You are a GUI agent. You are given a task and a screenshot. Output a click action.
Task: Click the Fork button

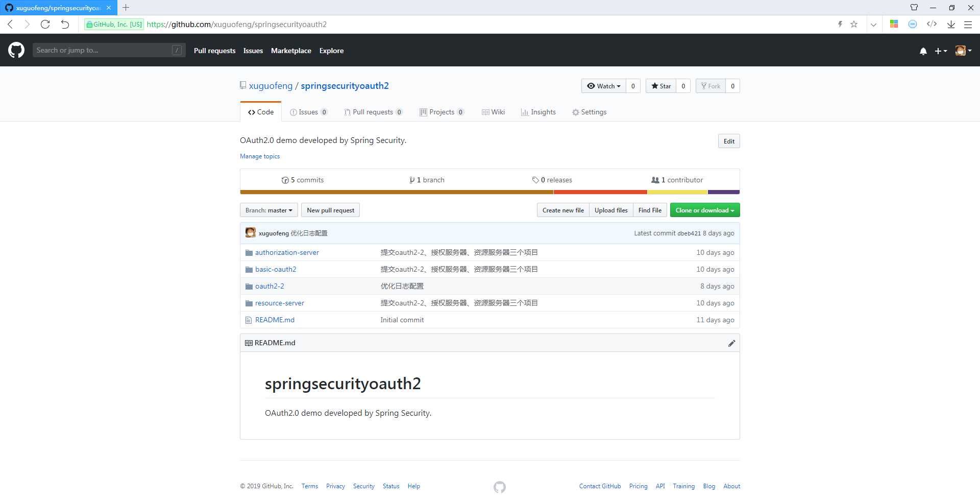[x=710, y=86]
